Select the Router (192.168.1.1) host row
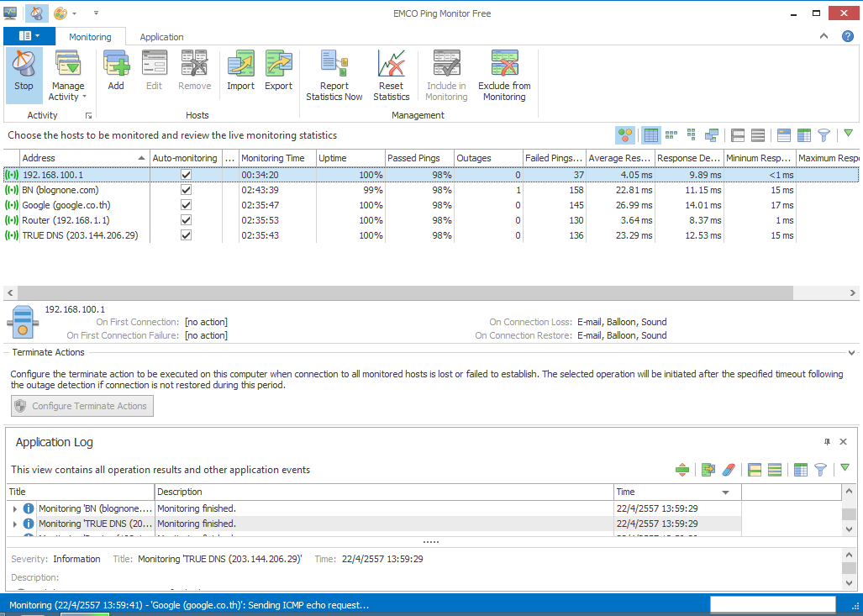This screenshot has height=616, width=863. click(431, 220)
